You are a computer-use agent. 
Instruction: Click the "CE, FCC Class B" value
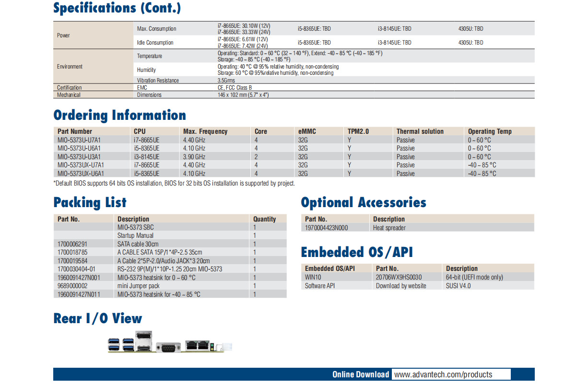(235, 88)
